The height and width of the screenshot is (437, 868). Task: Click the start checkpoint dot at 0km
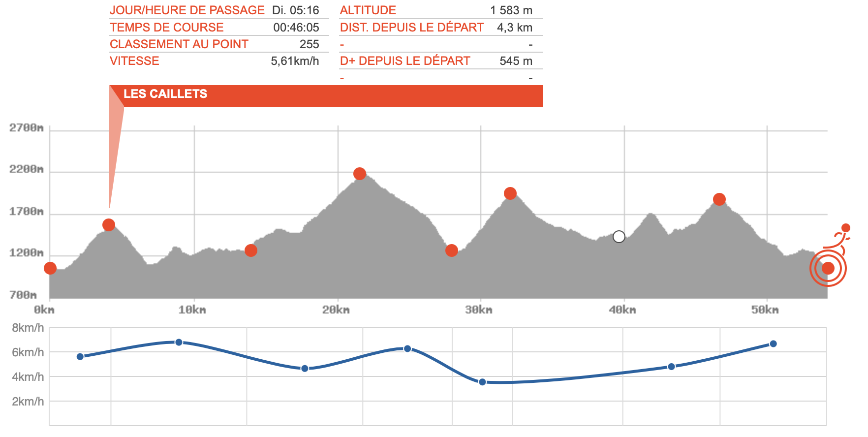pos(50,268)
